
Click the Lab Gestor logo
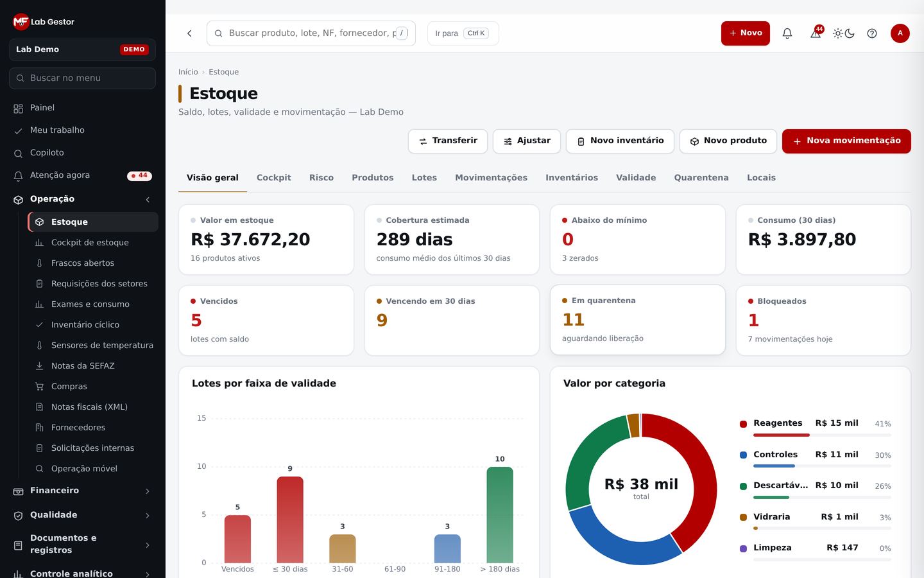(x=44, y=22)
